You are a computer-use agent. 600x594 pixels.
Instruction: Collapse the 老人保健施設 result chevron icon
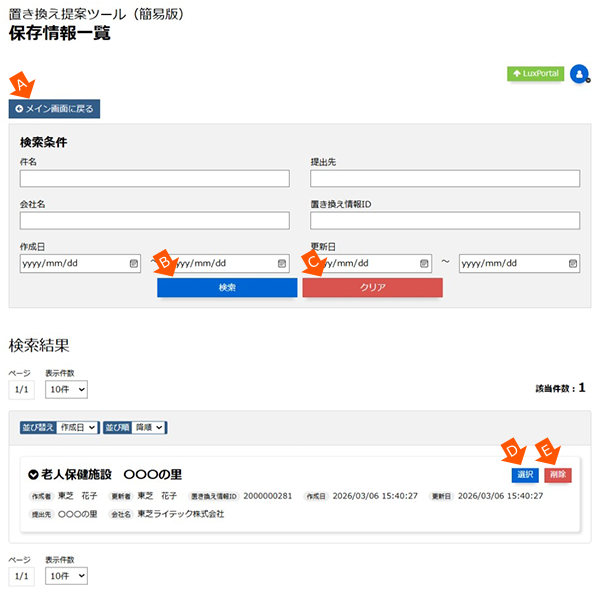point(33,474)
